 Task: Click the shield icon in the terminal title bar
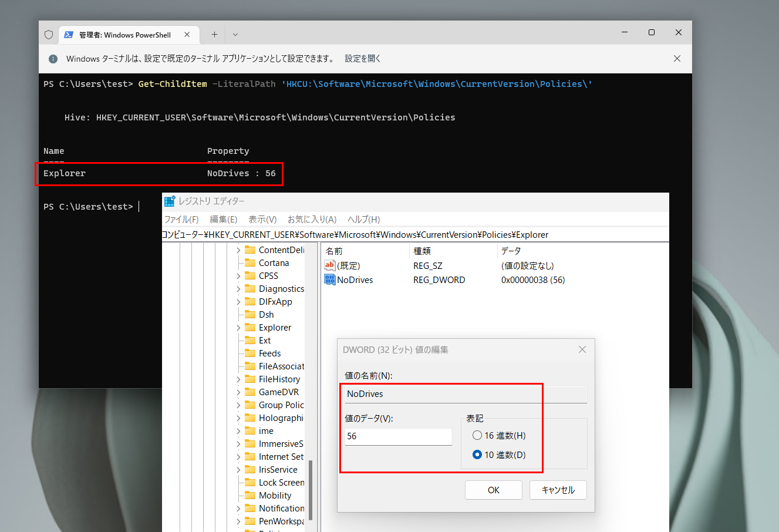pyautogui.click(x=49, y=35)
